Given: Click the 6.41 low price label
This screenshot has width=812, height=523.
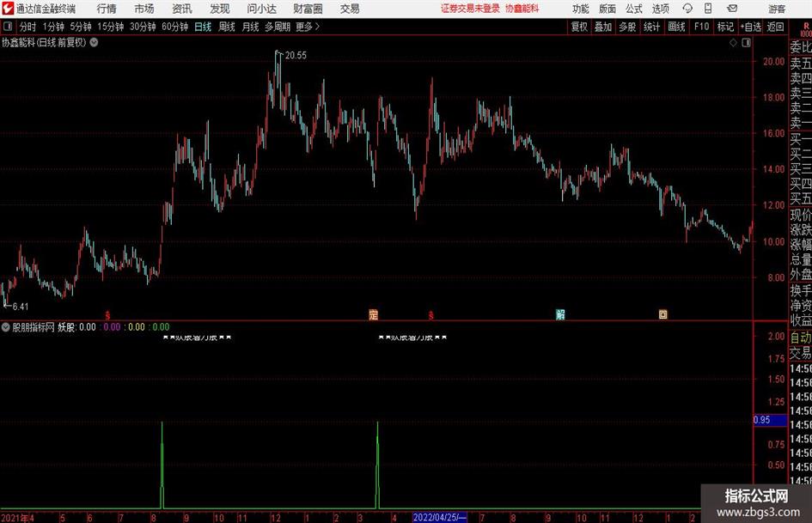Looking at the screenshot, I should tap(21, 307).
